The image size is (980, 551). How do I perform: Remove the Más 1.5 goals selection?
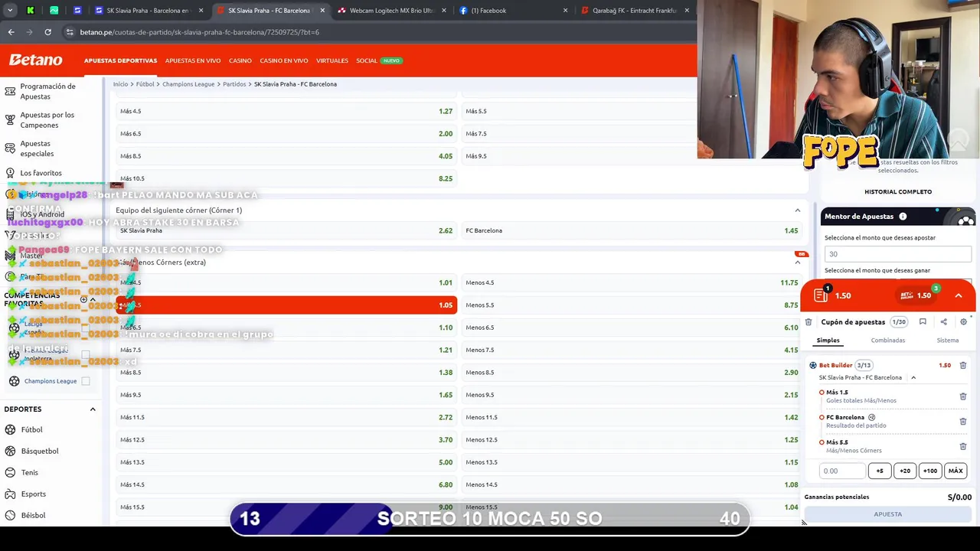[963, 396]
